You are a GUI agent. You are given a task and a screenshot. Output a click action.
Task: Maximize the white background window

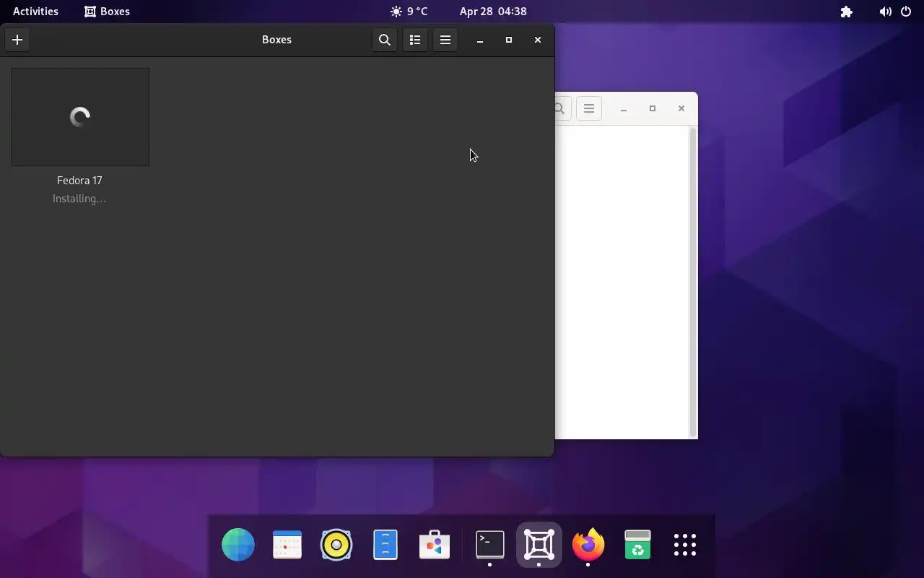pyautogui.click(x=653, y=108)
